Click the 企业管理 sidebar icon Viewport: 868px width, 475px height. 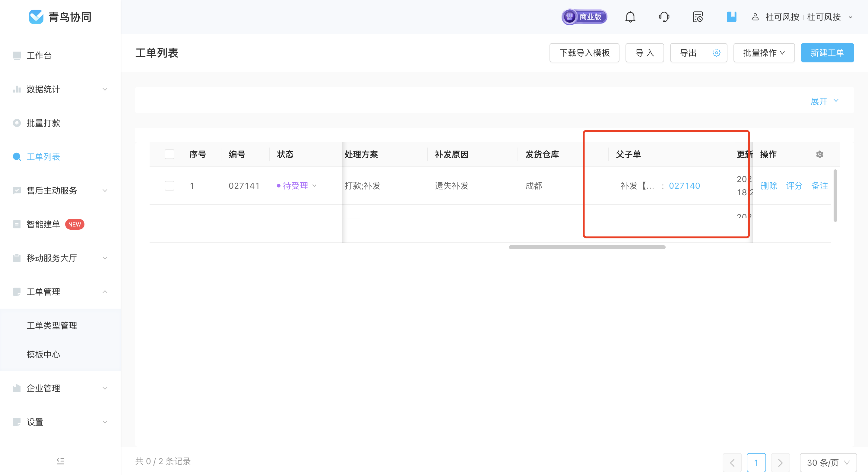[17, 388]
